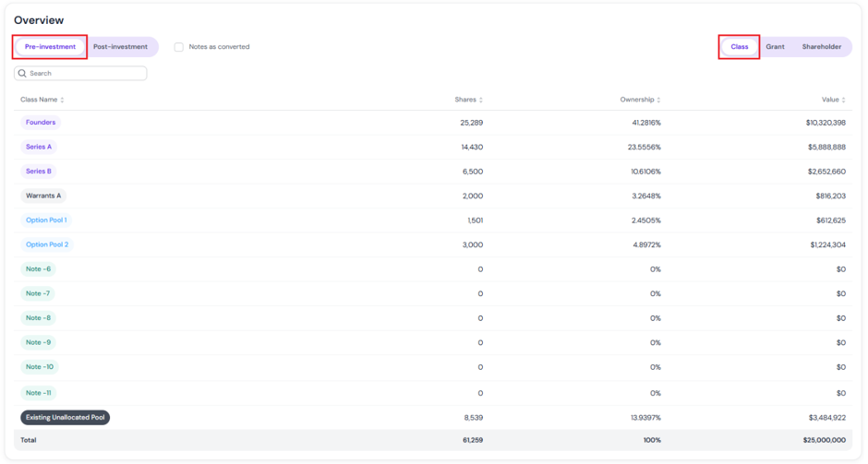Click the Value column header text

pos(830,101)
